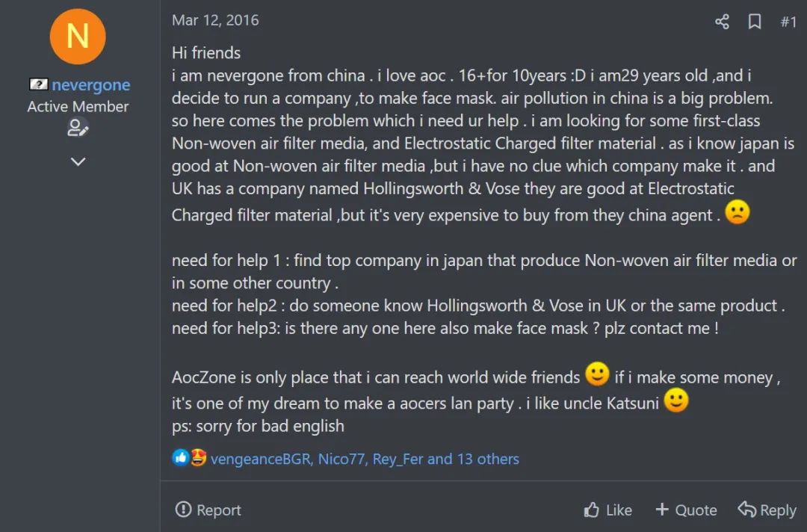Screen dimensions: 807x532
Task: Expand the user details chevron below the avatar
Action: point(78,161)
